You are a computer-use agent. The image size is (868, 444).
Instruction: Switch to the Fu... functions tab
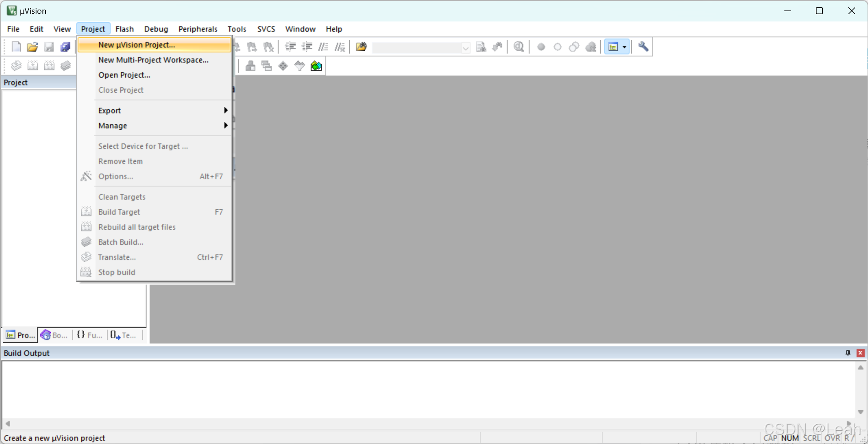(90, 335)
